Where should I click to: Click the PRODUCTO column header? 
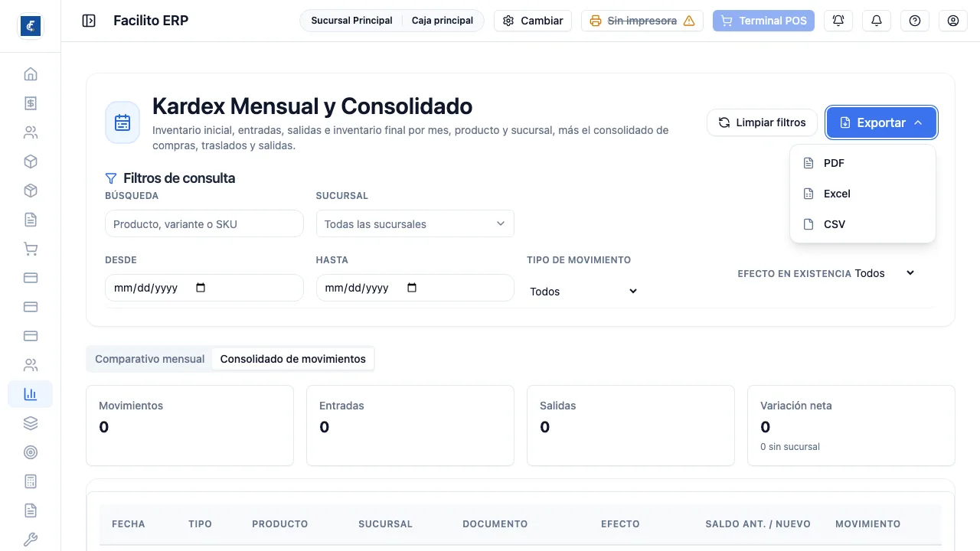280,524
